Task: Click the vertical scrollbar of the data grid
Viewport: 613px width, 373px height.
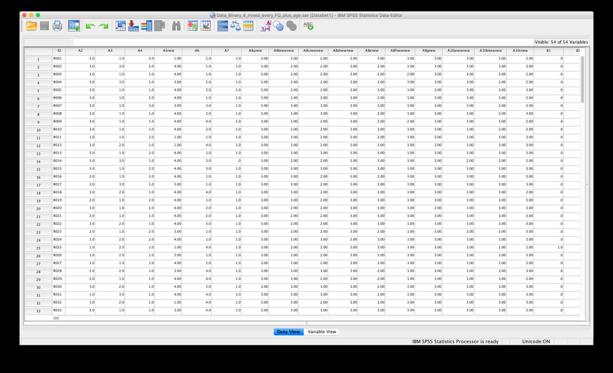Action: click(x=582, y=184)
